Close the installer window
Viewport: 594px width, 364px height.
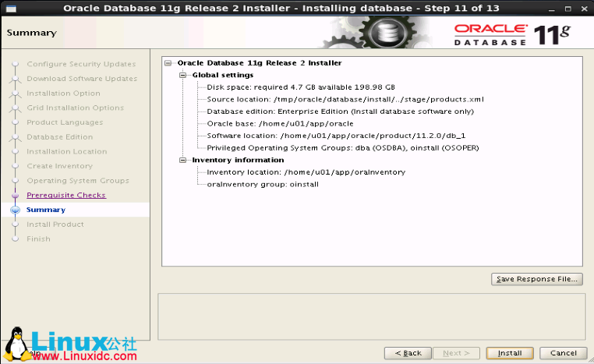(x=585, y=9)
